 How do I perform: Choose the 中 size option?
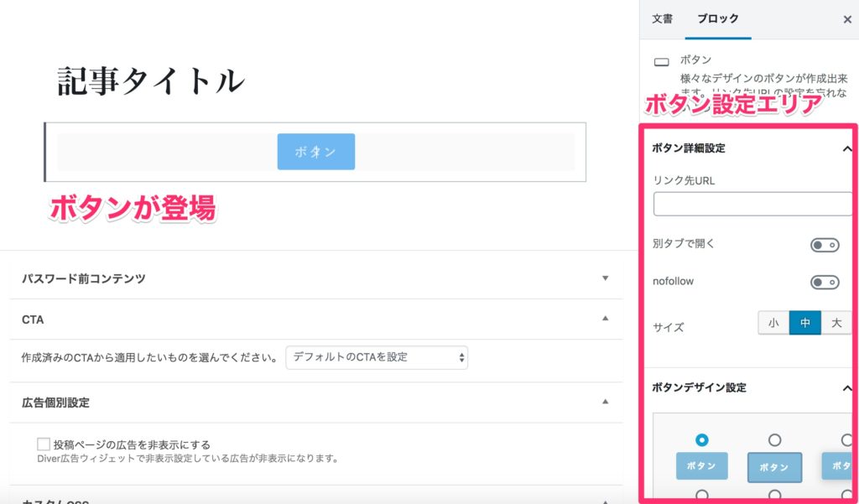click(x=804, y=323)
